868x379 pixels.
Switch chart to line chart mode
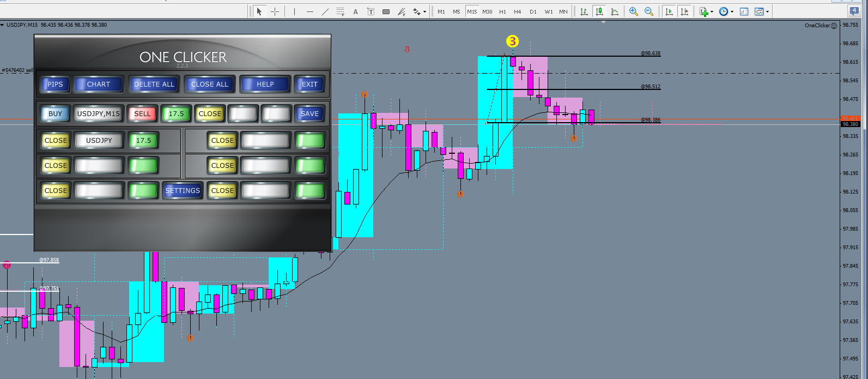click(615, 11)
